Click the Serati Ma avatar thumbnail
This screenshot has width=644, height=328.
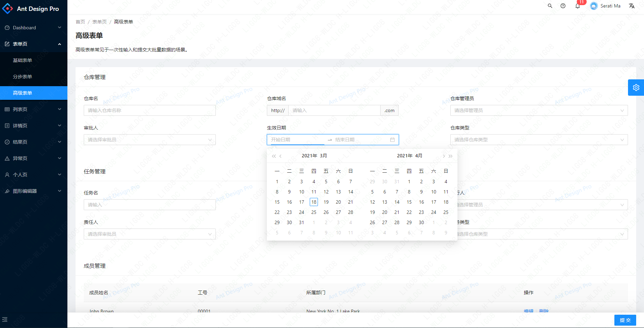click(594, 6)
